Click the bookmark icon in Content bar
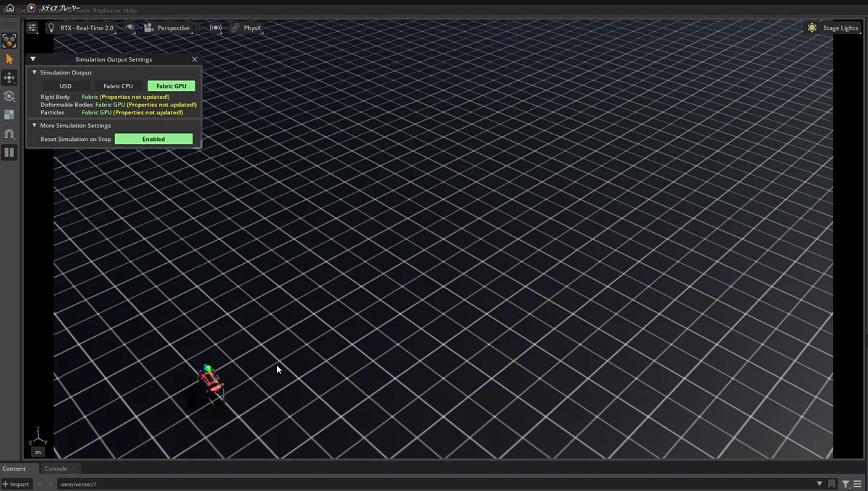Image resolution: width=868 pixels, height=491 pixels. (x=832, y=484)
